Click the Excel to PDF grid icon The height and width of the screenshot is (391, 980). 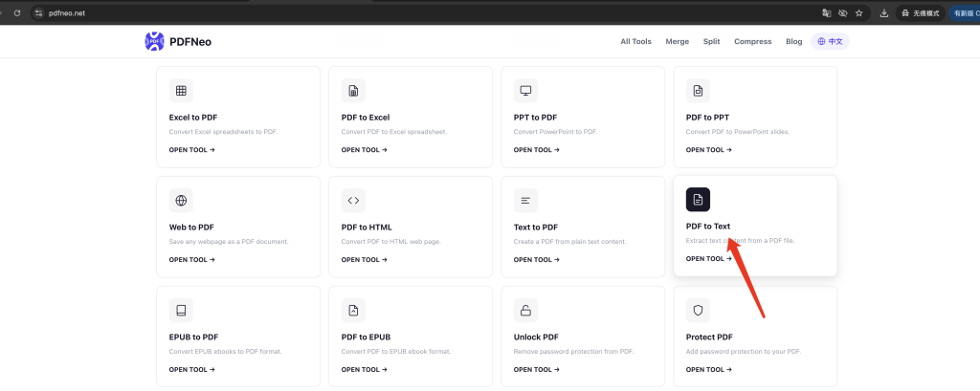(181, 91)
